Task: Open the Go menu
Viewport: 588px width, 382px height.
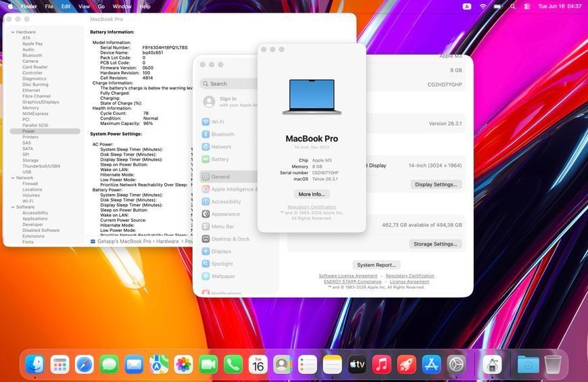Action: point(101,6)
